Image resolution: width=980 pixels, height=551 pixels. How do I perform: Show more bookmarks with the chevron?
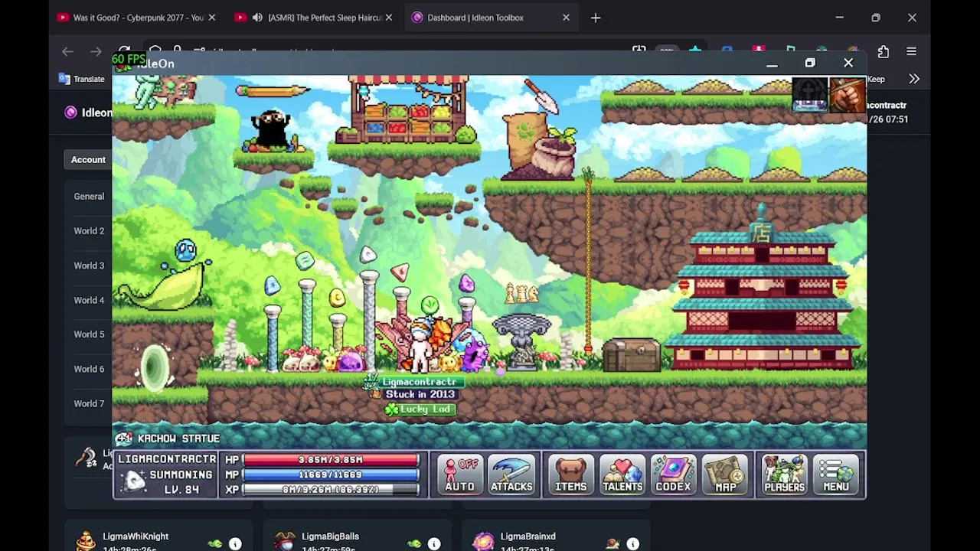tap(913, 79)
